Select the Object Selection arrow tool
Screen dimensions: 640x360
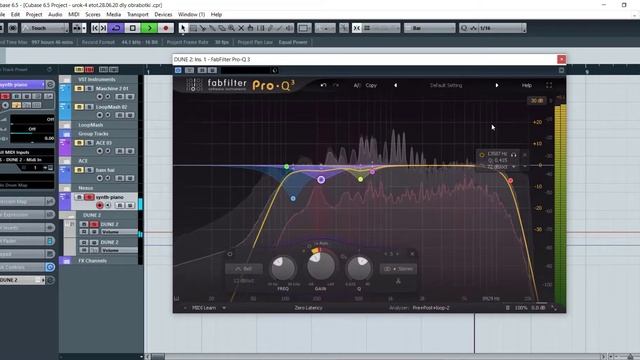tap(183, 28)
